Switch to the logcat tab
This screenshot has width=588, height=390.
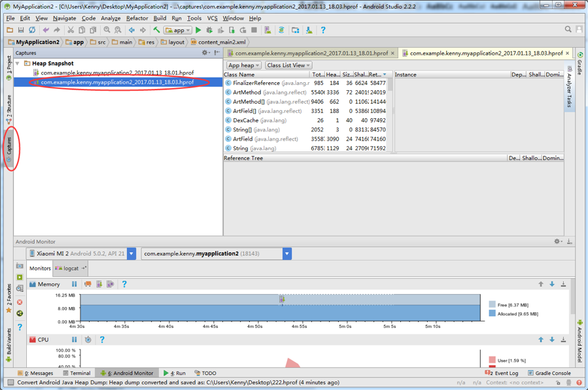tap(71, 268)
